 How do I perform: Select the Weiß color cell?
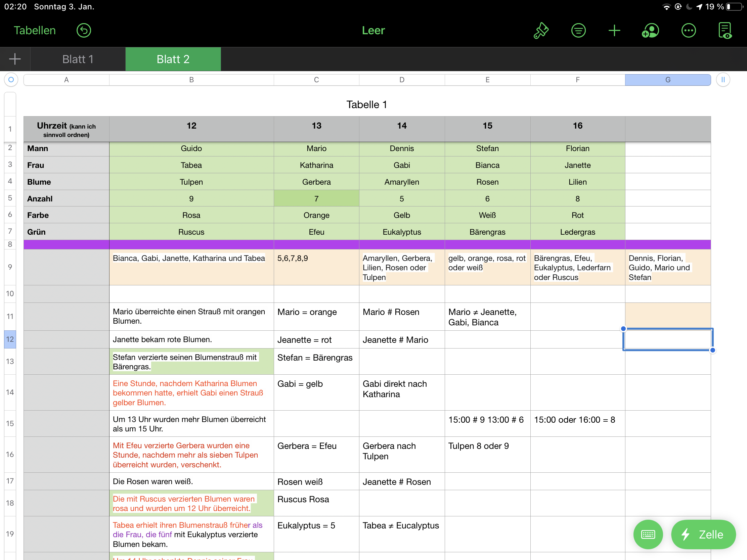[x=487, y=215]
